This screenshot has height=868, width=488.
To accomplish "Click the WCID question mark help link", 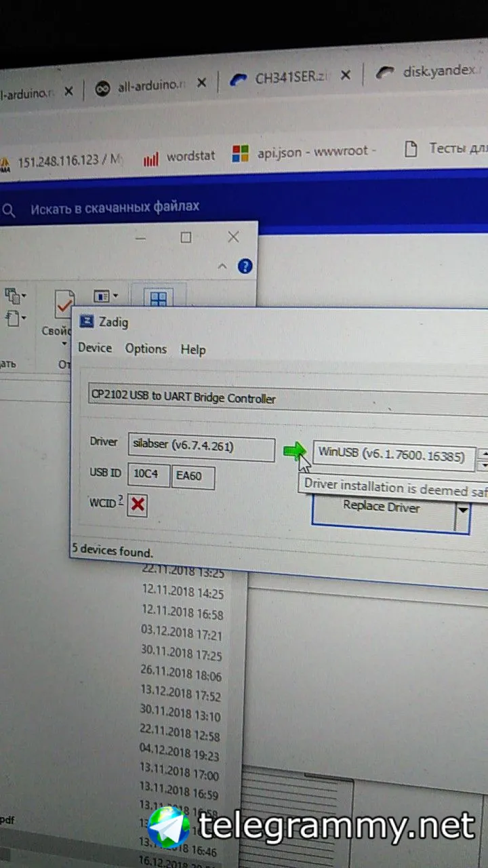I will 121,500.
